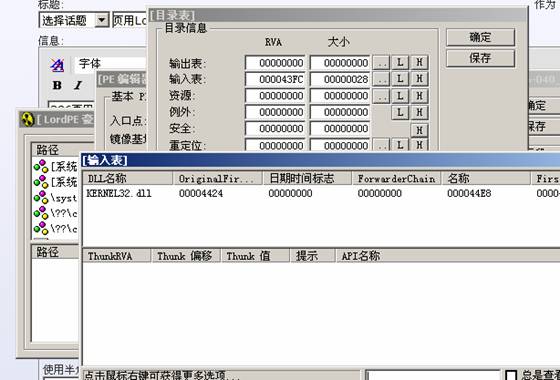Click the L button for 输出表
This screenshot has height=380, width=560.
(400, 63)
